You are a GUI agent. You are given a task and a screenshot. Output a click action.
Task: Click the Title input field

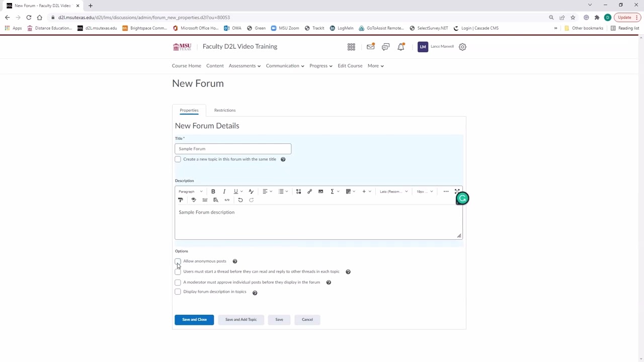click(233, 149)
